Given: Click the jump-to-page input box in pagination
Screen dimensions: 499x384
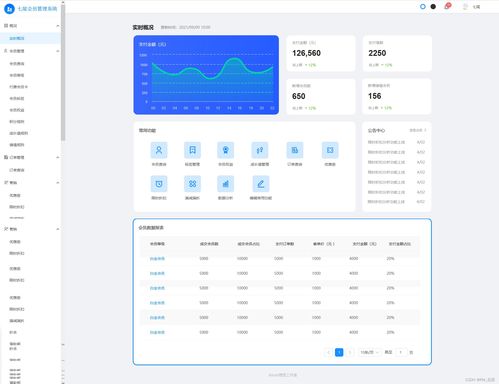Looking at the screenshot, I should coord(401,352).
